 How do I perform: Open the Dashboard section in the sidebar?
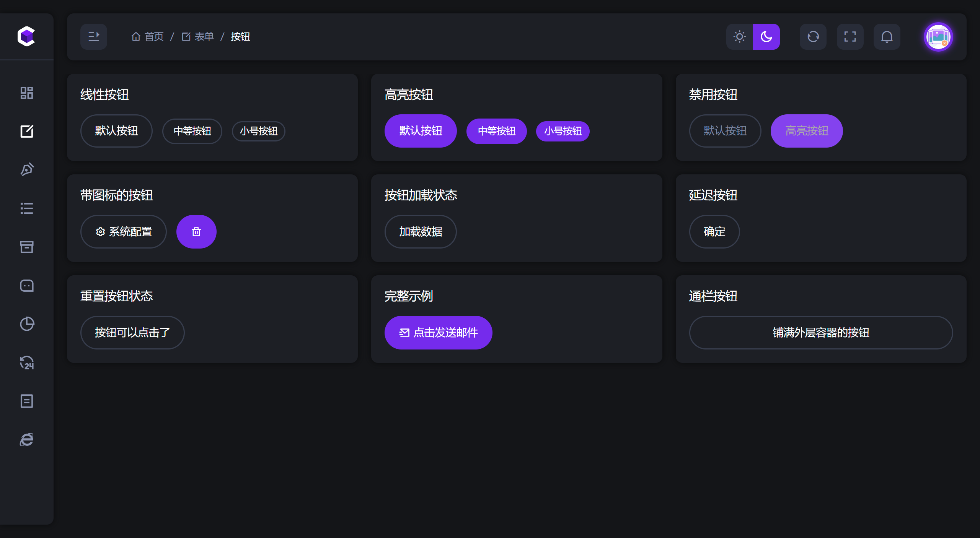click(26, 93)
